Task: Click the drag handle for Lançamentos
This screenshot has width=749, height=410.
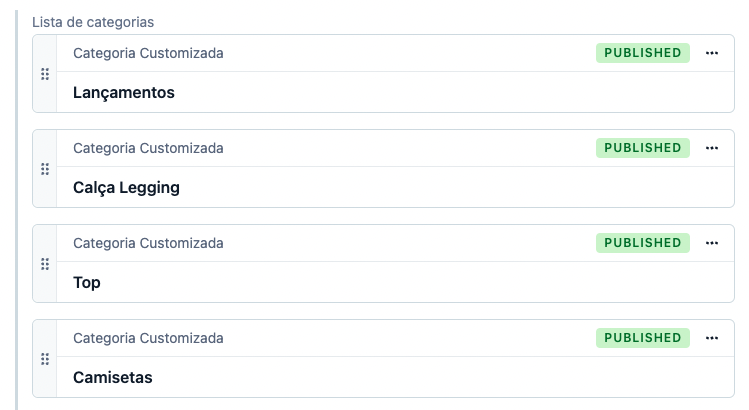Action: (45, 74)
